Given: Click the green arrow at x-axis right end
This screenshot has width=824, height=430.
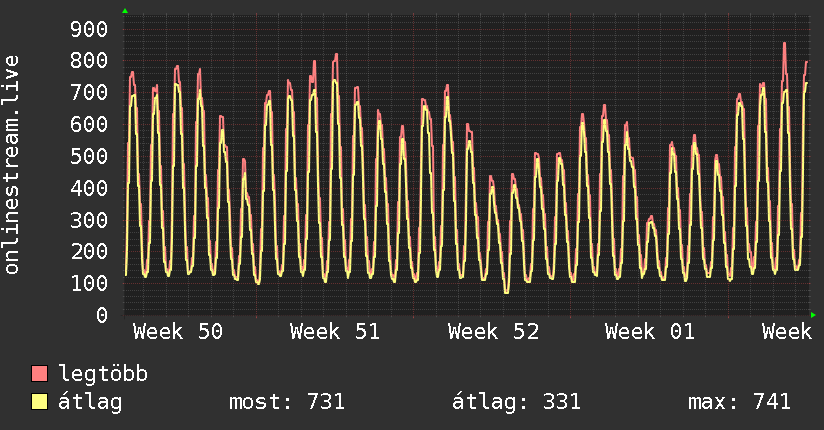Looking at the screenshot, I should (x=813, y=315).
